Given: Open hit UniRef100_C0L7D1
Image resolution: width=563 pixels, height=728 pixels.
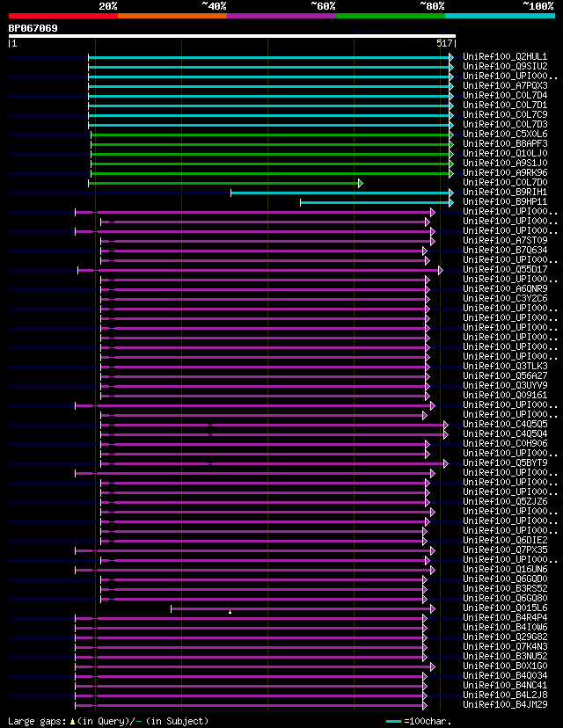Looking at the screenshot, I should [505, 105].
